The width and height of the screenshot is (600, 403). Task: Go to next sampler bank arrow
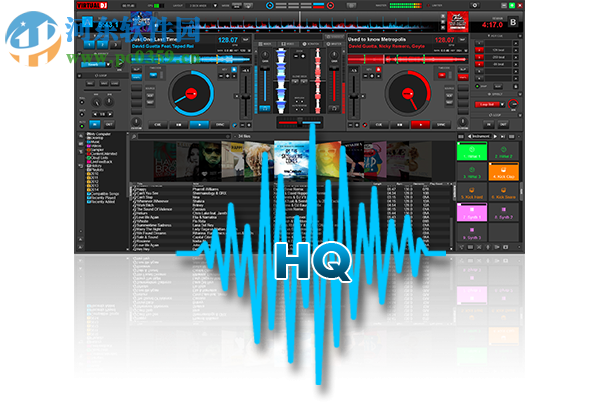click(x=495, y=136)
